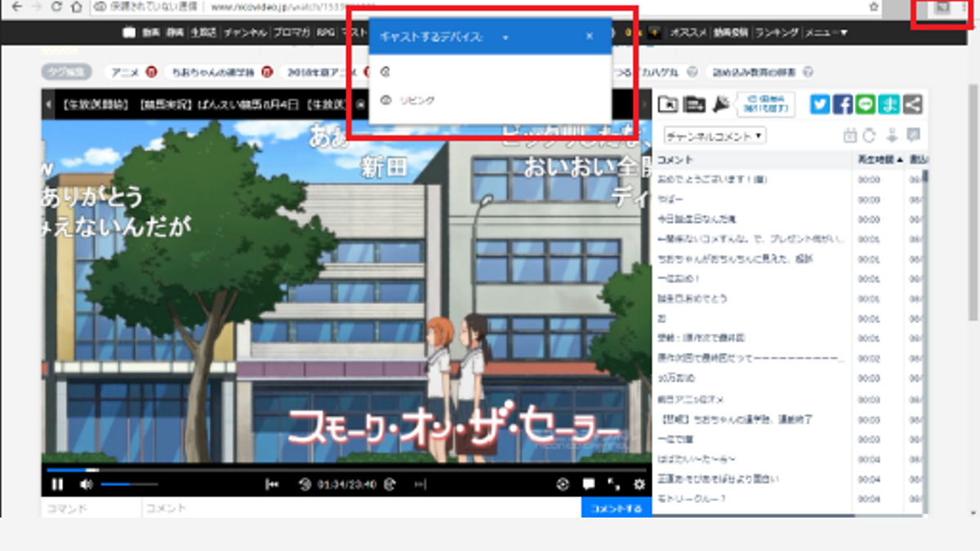Open the gray generic share icon
Image resolution: width=980 pixels, height=551 pixels.
point(912,104)
